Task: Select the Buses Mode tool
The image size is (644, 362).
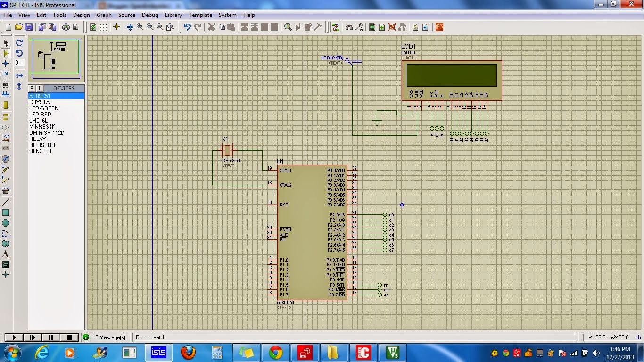Action: point(6,95)
